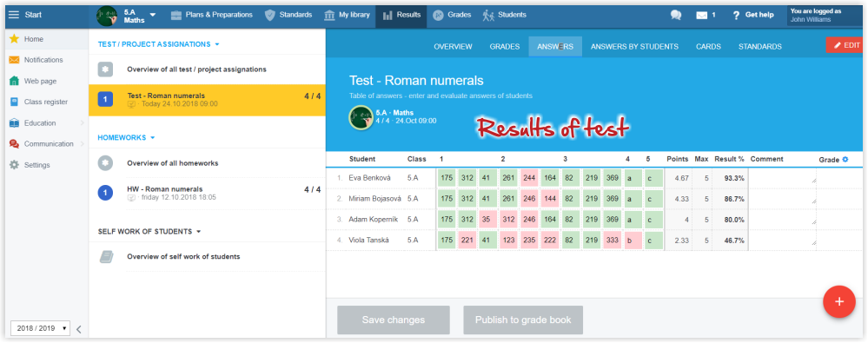Click Eva Benková's red answer 244
Viewport: 868px width, 343px height.
pyautogui.click(x=529, y=178)
